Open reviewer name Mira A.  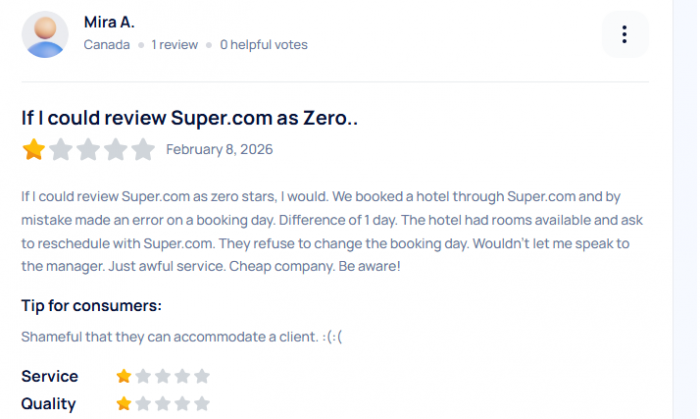109,22
